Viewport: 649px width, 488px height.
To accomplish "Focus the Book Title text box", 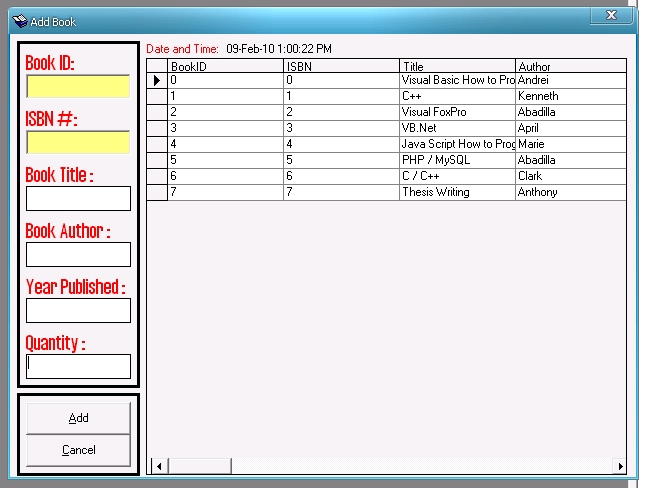I will click(x=78, y=198).
